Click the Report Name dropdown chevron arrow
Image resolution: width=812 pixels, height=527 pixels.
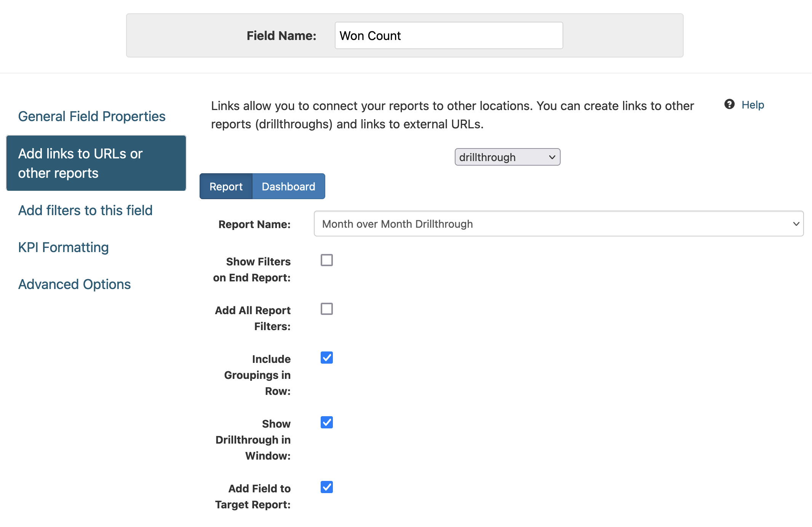pos(796,224)
